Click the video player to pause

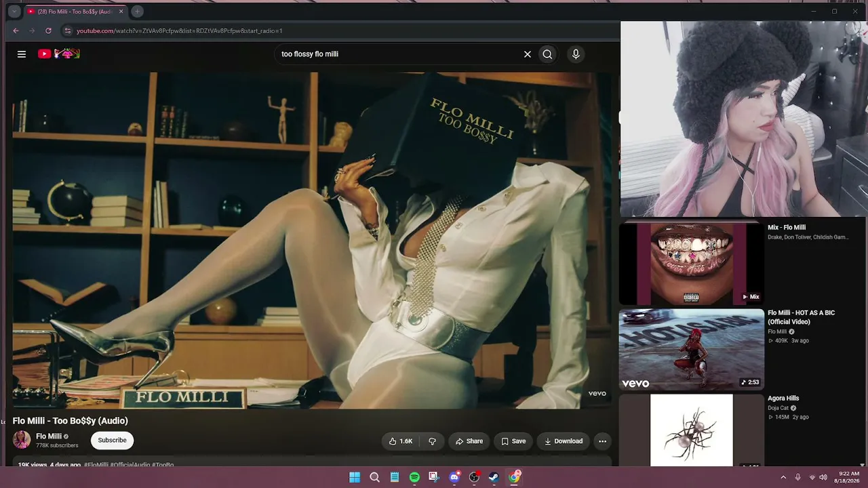coord(312,241)
